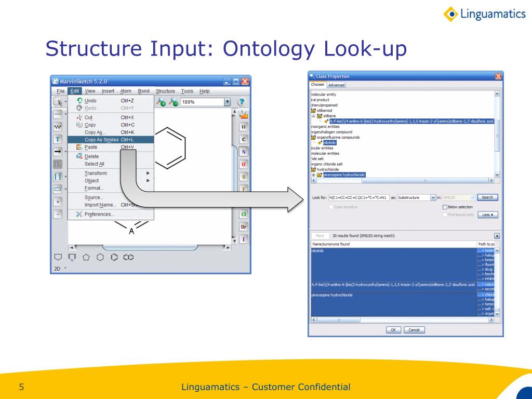Close the search results panel X
This screenshot has height=399, width=532.
pyautogui.click(x=497, y=236)
